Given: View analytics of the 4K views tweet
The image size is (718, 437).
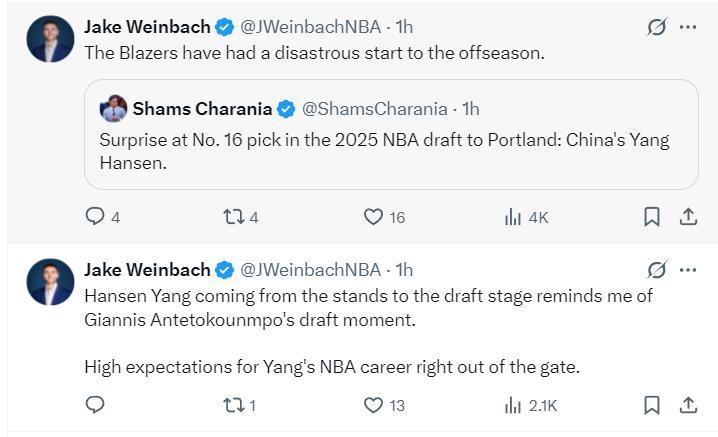Looking at the screenshot, I should click(514, 217).
